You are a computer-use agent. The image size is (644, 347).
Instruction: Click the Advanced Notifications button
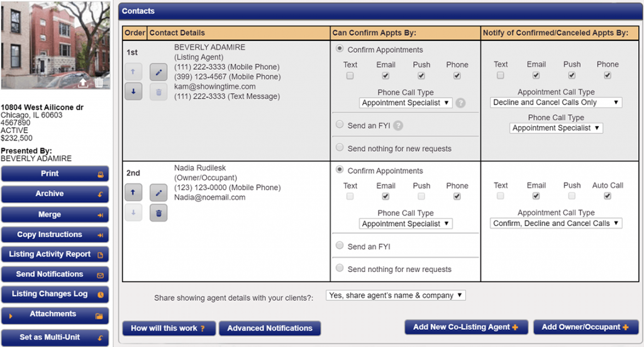tap(270, 328)
